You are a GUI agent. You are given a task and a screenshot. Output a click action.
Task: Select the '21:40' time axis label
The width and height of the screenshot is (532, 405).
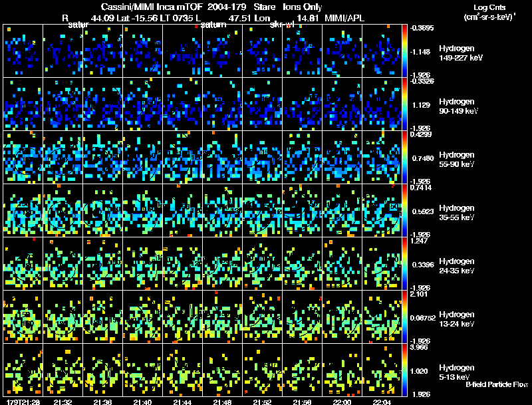point(142,402)
